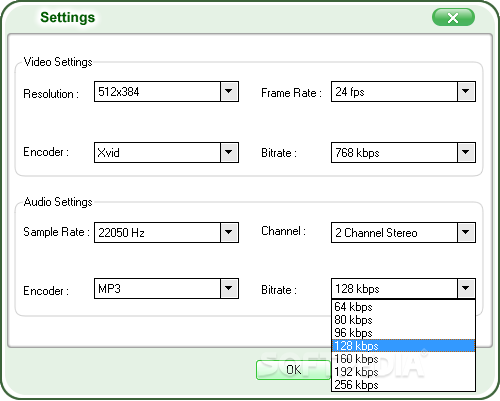The image size is (500, 401).
Task: Pick the 256 kbps option
Action: 403,385
